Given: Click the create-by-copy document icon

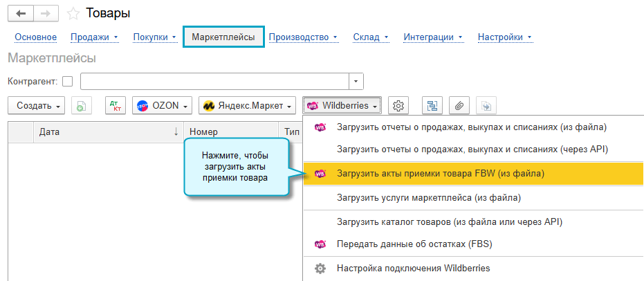Looking at the screenshot, I should pyautogui.click(x=82, y=106).
